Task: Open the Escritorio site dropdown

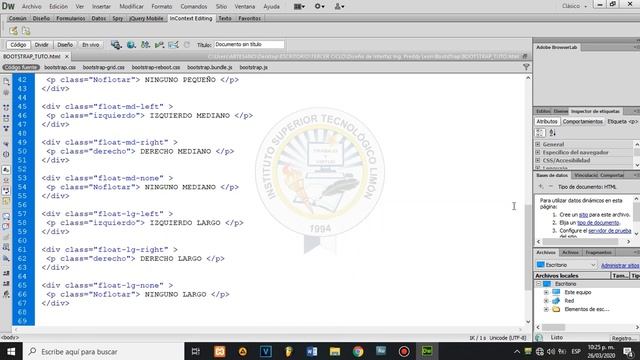Action: coord(566,265)
